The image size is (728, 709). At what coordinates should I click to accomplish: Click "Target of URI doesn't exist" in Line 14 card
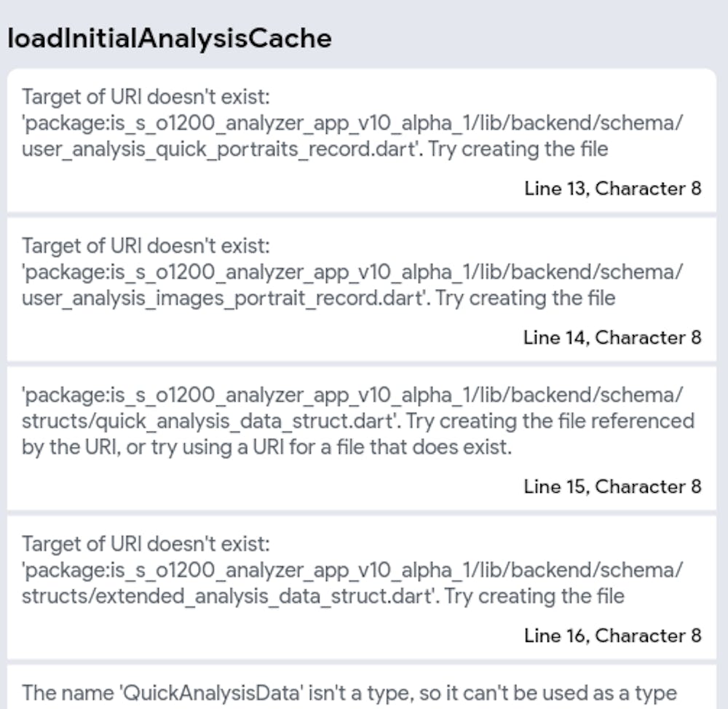click(146, 246)
